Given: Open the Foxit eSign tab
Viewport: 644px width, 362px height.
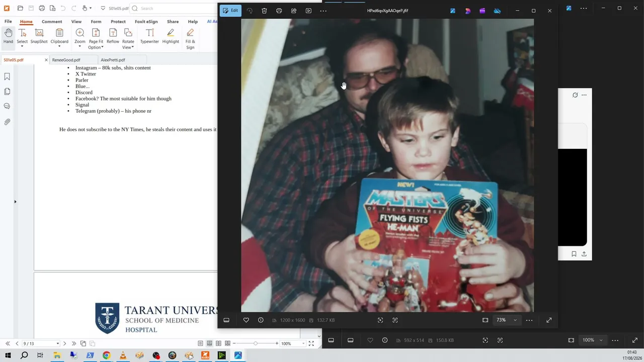Looking at the screenshot, I should click(x=146, y=22).
